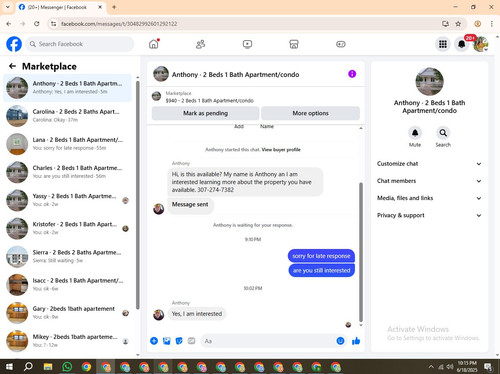The width and height of the screenshot is (500, 374).
Task: Open taskbar search magnifier
Action: tap(29, 367)
